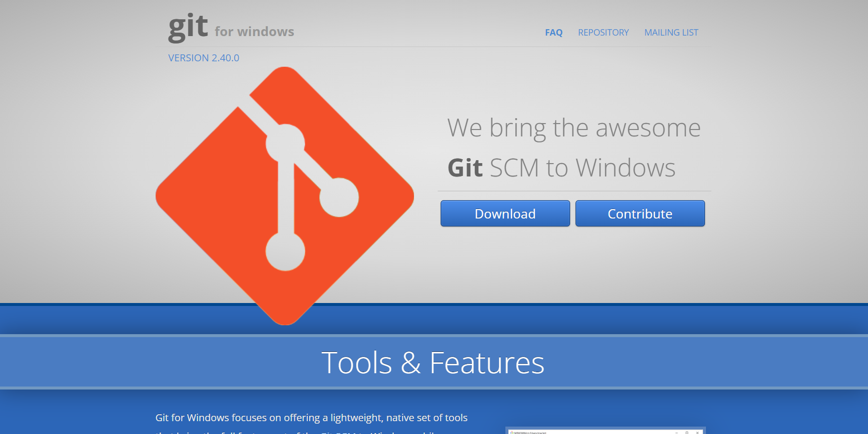Open the Version 2.40.0 release link

[204, 58]
